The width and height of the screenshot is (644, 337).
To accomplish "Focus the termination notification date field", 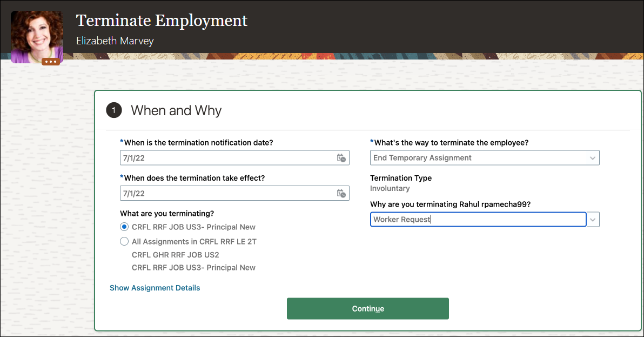I will click(227, 158).
